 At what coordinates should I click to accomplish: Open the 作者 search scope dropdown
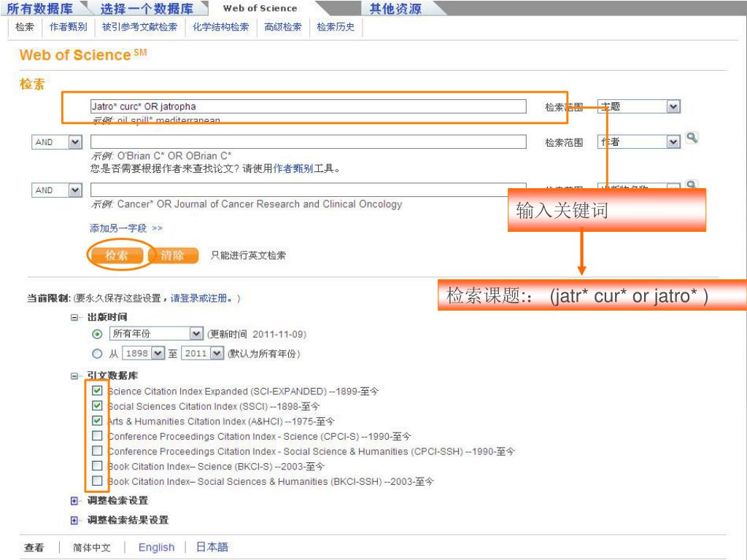(x=639, y=142)
